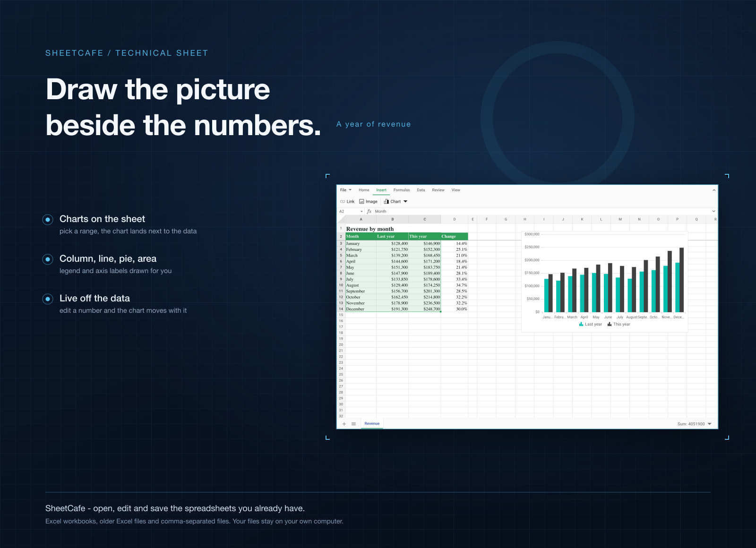Click the 'May' chart axis label
The height and width of the screenshot is (548, 756).
(596, 317)
